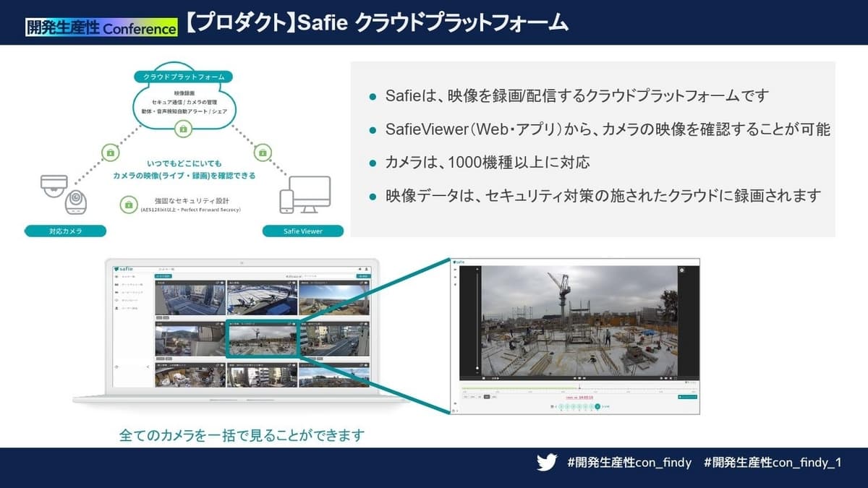The image size is (868, 488).
Task: Select the text いつでもどこにいても
Action: pyautogui.click(x=184, y=163)
